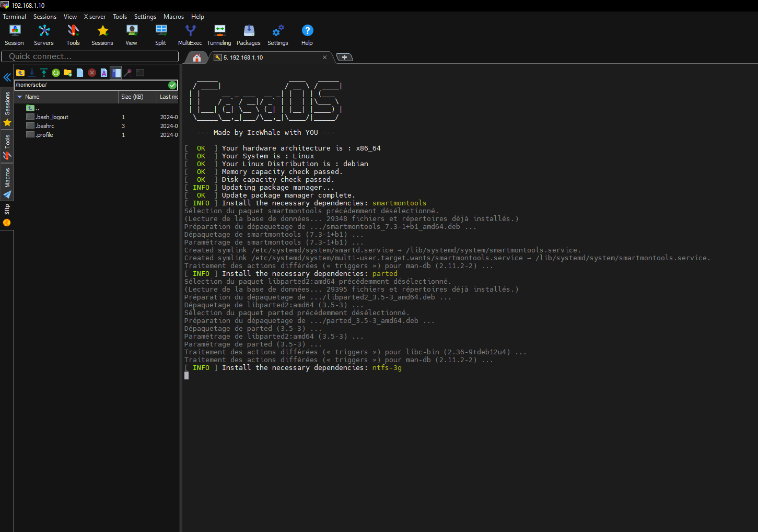Click the Quick connect field

tap(90, 56)
